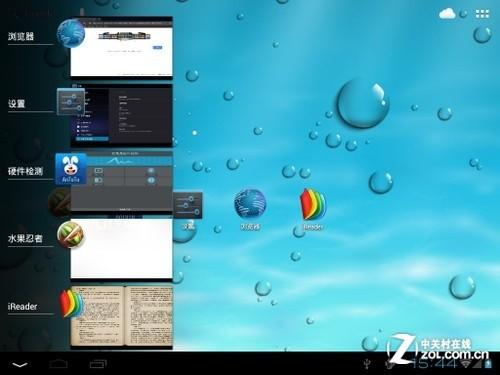500x375 pixels.
Task: Tap the iReader books icon in recents
Action: 71,303
